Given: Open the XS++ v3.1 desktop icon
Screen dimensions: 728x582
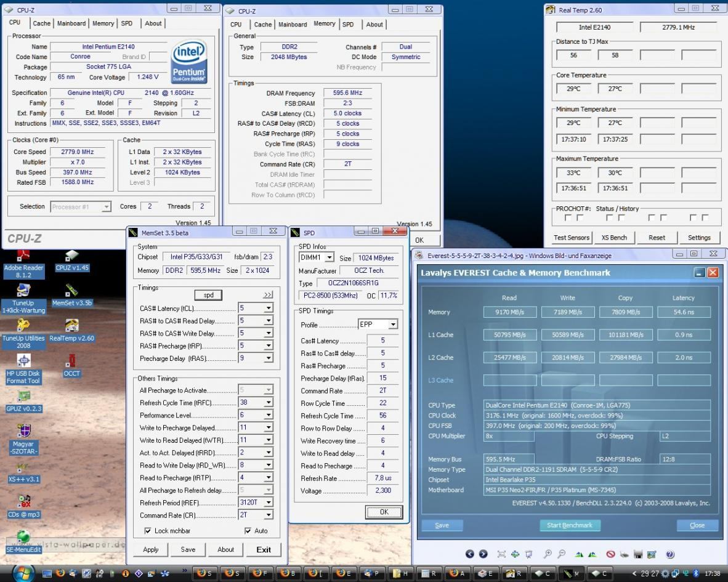Looking at the screenshot, I should tap(23, 474).
